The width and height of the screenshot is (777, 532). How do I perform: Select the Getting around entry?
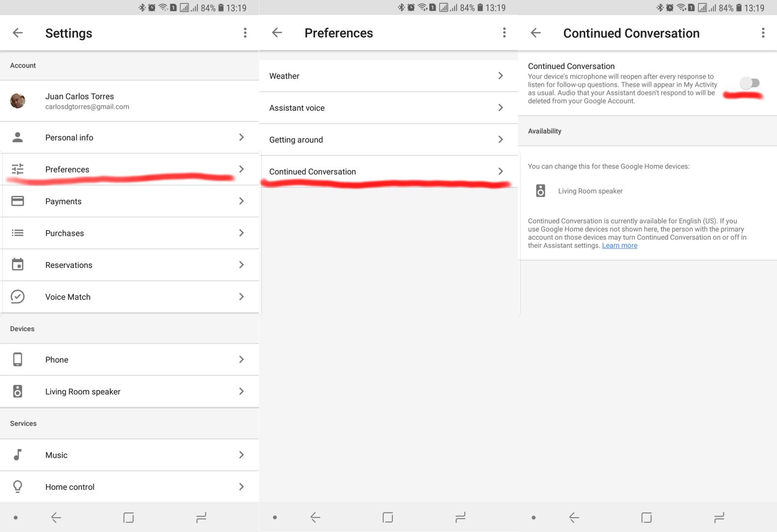(x=388, y=140)
